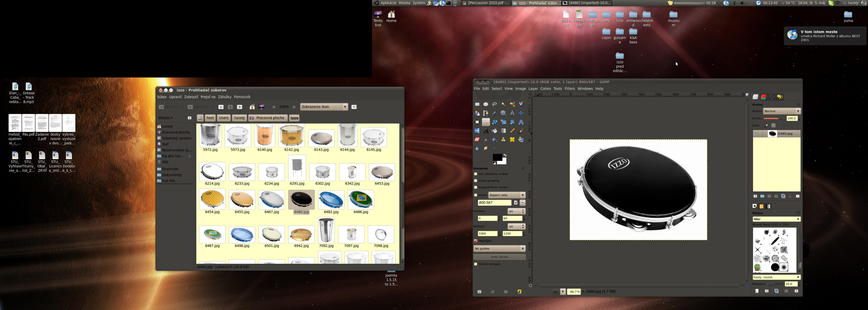Select the Foreground Select tool
Viewport: 868px width, 310px height.
tap(477, 113)
